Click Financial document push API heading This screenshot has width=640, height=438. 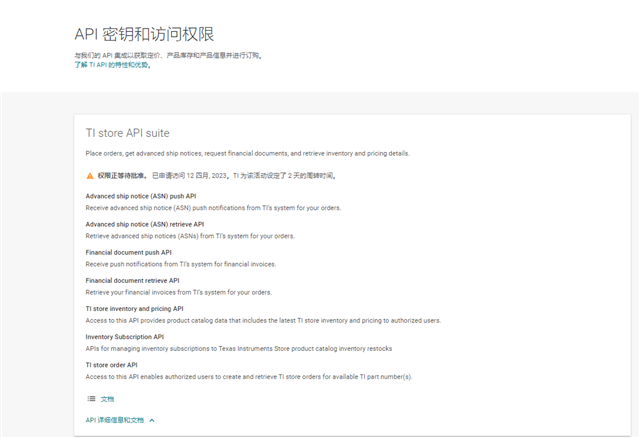pos(129,253)
